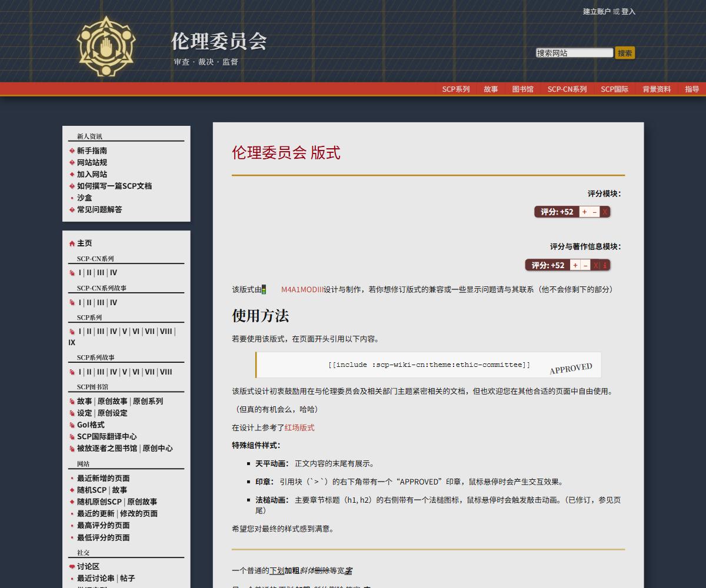Click the karma icon before M4A1MODIII
This screenshot has height=588, width=706.
[264, 289]
